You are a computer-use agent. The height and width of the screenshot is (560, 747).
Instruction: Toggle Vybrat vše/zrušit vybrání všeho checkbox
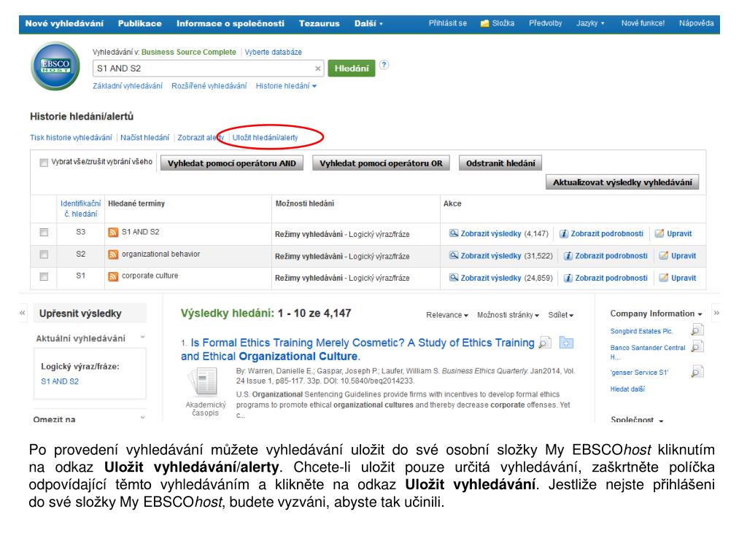pyautogui.click(x=44, y=163)
